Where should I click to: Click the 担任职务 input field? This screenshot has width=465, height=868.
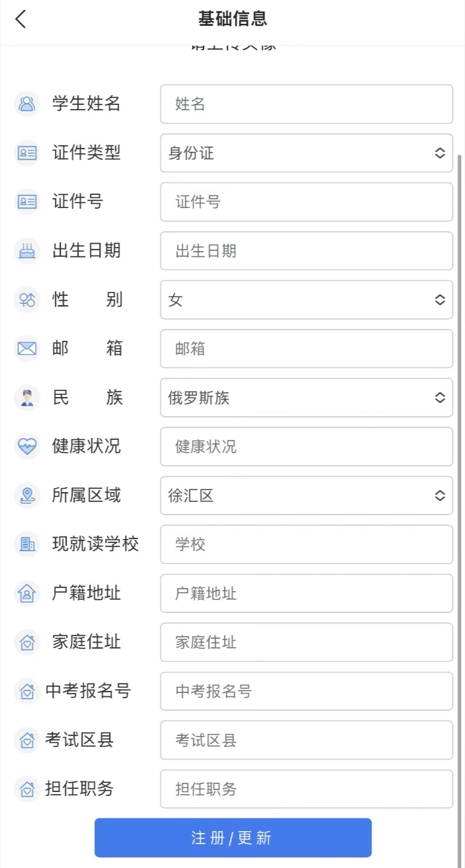pyautogui.click(x=306, y=789)
